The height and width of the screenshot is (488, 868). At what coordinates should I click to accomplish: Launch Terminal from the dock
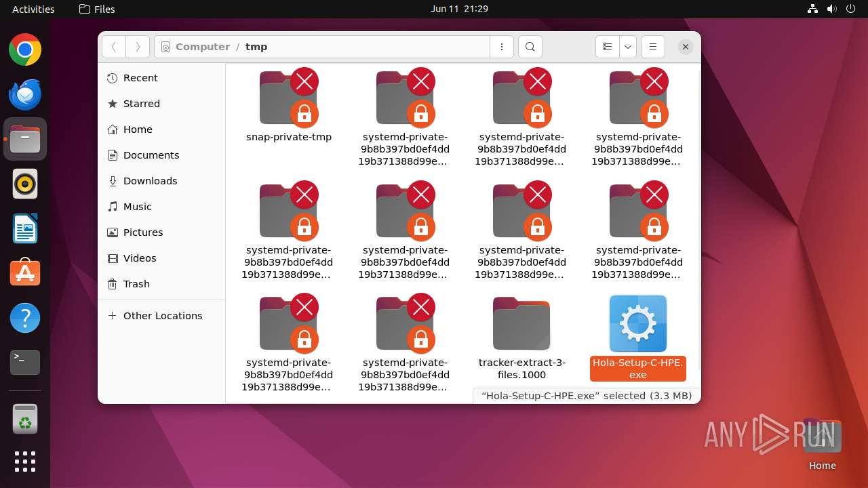[x=25, y=363]
